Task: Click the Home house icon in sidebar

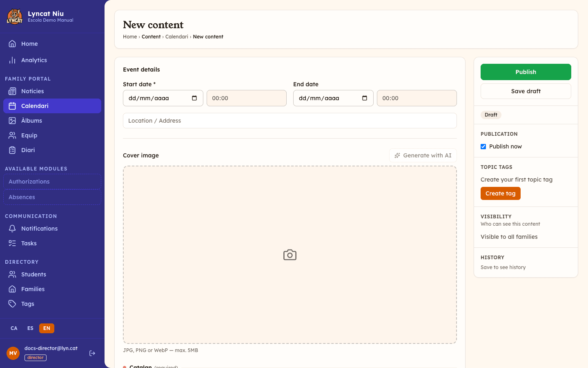Action: [12, 44]
